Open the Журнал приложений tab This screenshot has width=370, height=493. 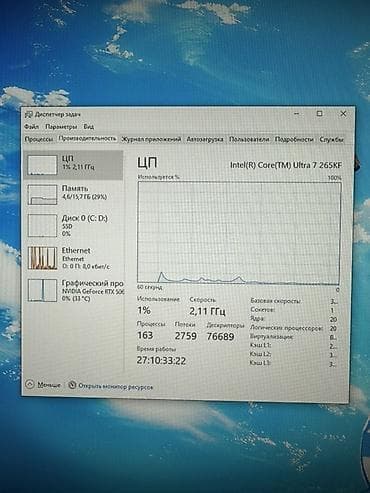tap(151, 139)
